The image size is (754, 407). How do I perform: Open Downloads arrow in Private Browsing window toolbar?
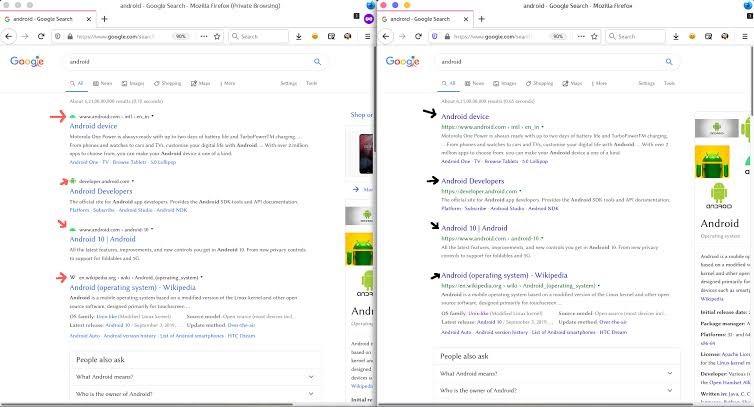coord(299,36)
